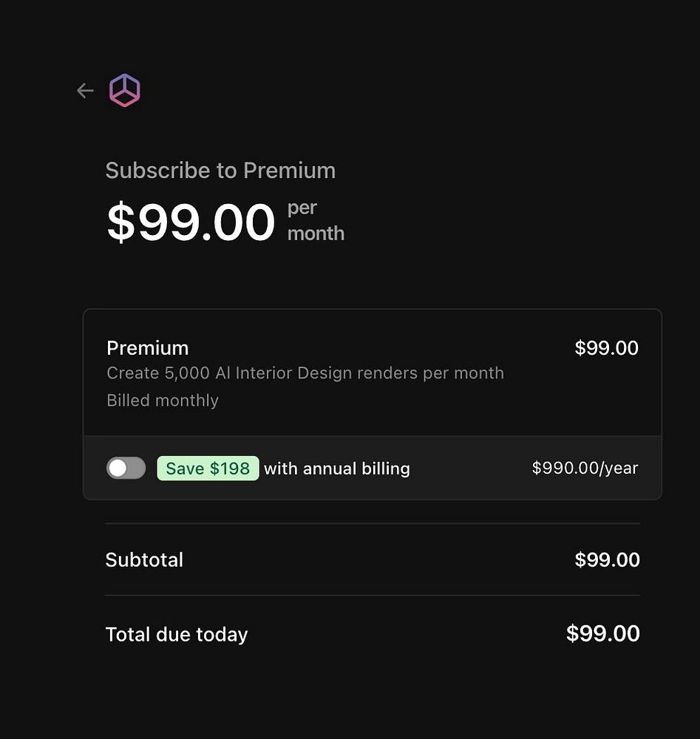Click the "per month" text beside price
This screenshot has width=700, height=739.
[x=316, y=220]
